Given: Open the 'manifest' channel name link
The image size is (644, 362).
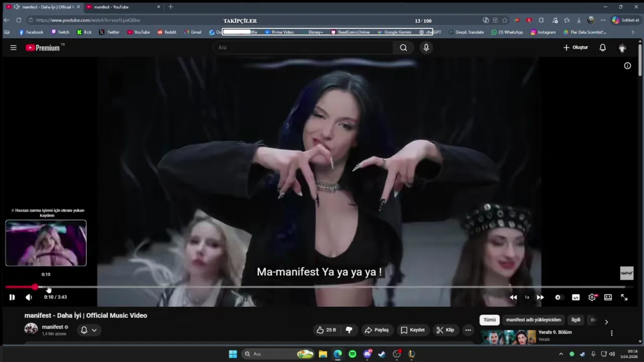Looking at the screenshot, I should pyautogui.click(x=52, y=327).
